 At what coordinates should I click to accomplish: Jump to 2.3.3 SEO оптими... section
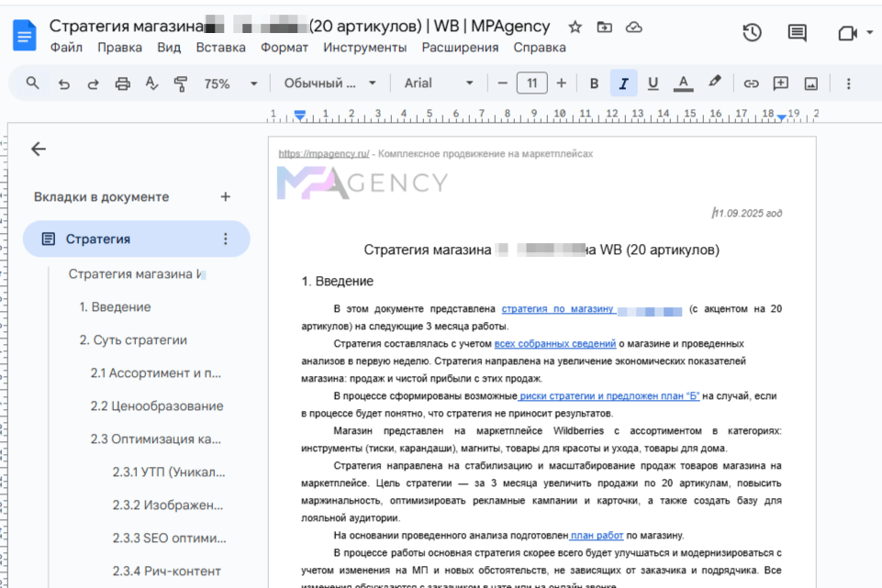[x=169, y=538]
